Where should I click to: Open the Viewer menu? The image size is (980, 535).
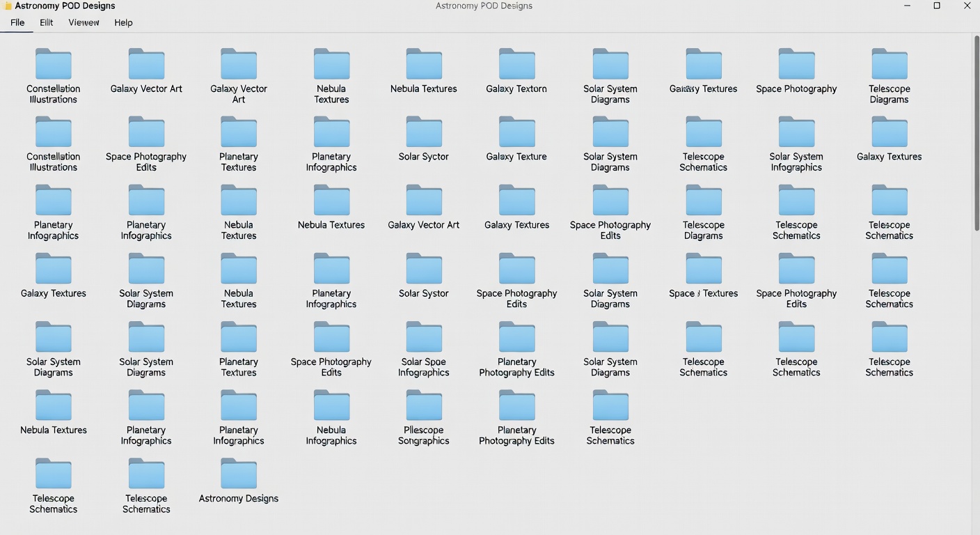[84, 22]
